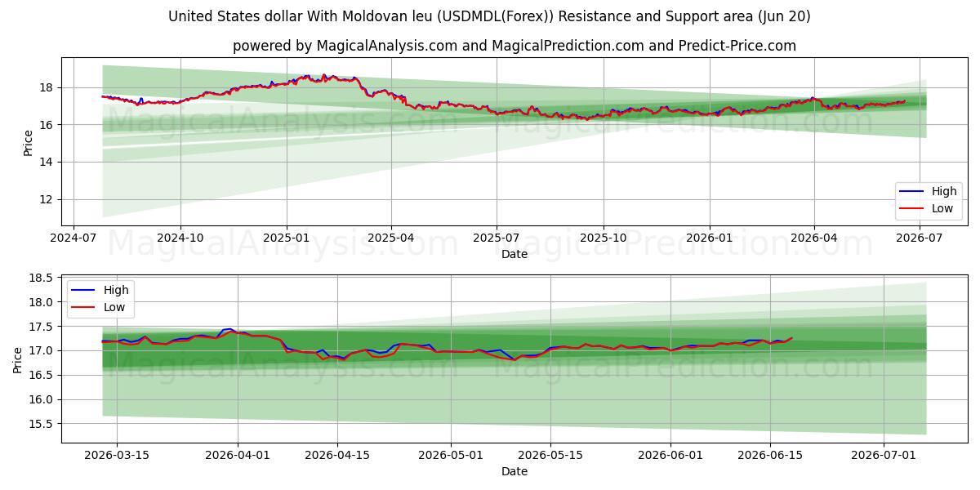Click the '2026-04' tick label
Image resolution: width=980 pixels, height=490 pixels.
pyautogui.click(x=814, y=238)
